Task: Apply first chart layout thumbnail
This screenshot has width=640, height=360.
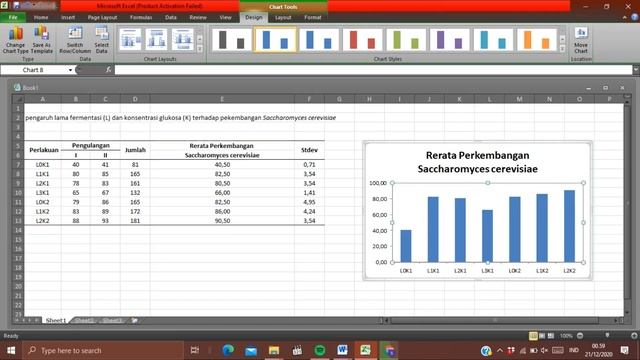Action: tap(131, 40)
